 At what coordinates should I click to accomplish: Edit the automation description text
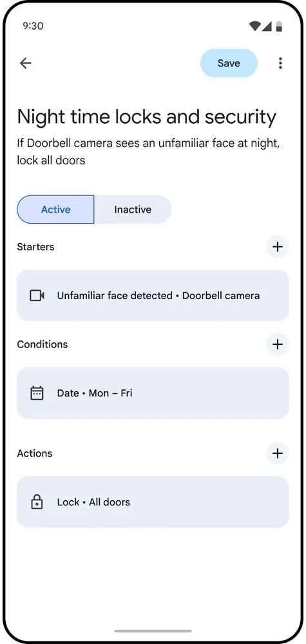pos(151,152)
